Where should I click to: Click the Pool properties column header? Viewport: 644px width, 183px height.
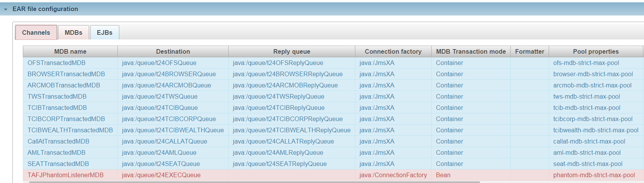[596, 51]
